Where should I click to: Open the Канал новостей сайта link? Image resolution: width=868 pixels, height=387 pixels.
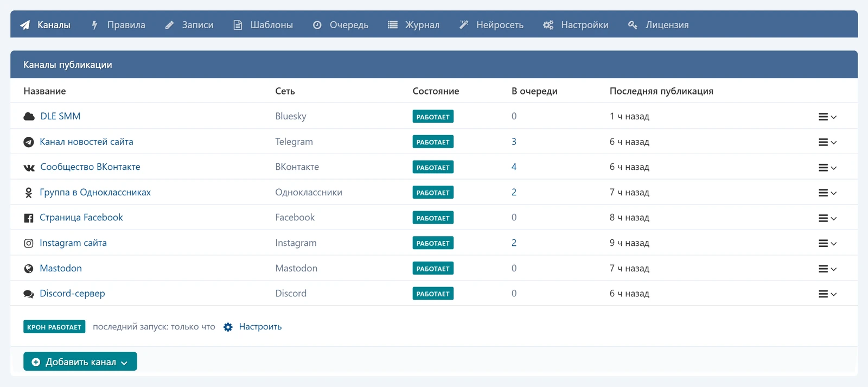pos(86,142)
